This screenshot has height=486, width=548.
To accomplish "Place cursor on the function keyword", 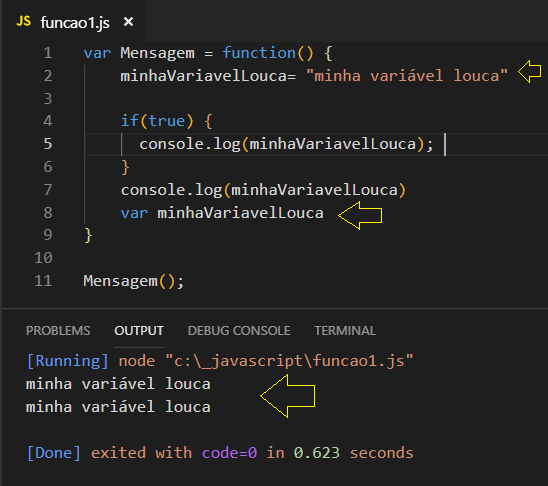I will point(259,53).
